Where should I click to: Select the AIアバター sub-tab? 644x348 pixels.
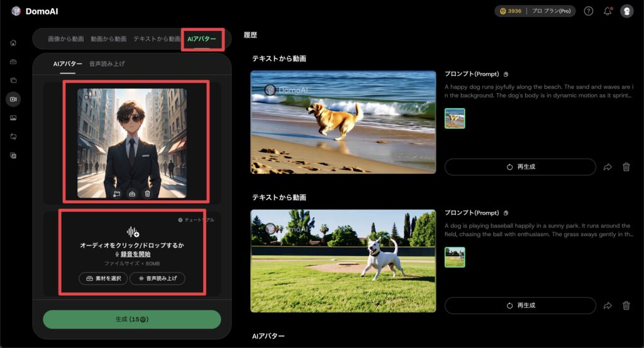coord(68,64)
